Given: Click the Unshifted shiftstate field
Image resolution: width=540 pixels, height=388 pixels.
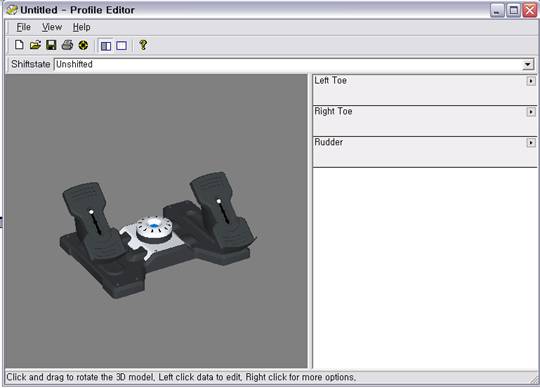Looking at the screenshot, I should pos(288,64).
